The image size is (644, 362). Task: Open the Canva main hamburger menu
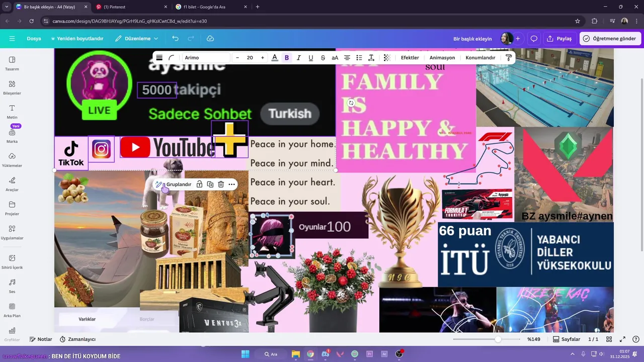point(12,39)
